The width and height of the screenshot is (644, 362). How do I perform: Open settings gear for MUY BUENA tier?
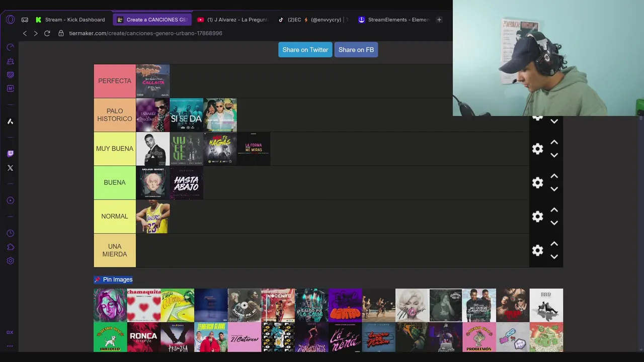coord(537,149)
